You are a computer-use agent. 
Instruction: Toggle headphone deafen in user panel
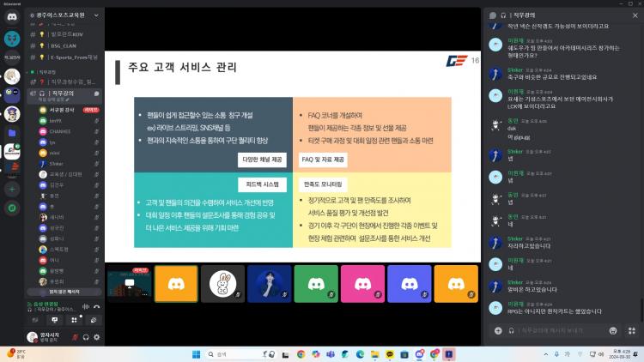click(86, 337)
